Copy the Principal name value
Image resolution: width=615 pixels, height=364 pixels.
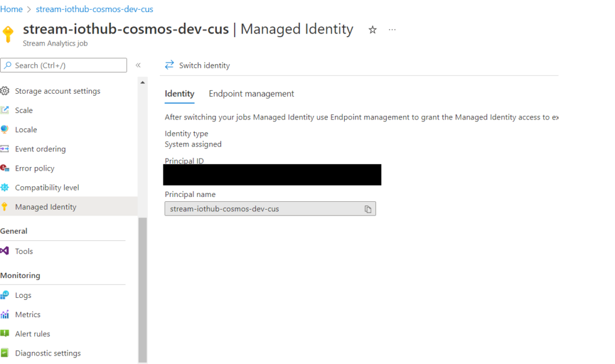click(368, 209)
